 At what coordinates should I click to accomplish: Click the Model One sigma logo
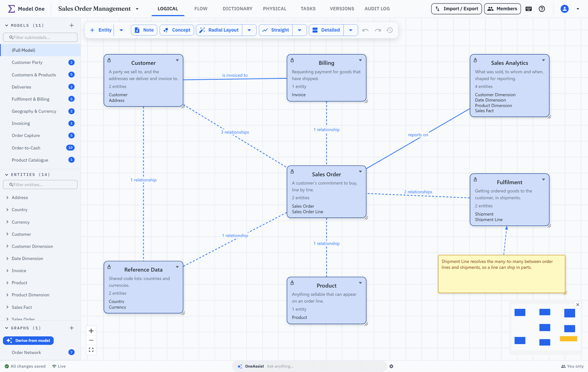tap(11, 9)
